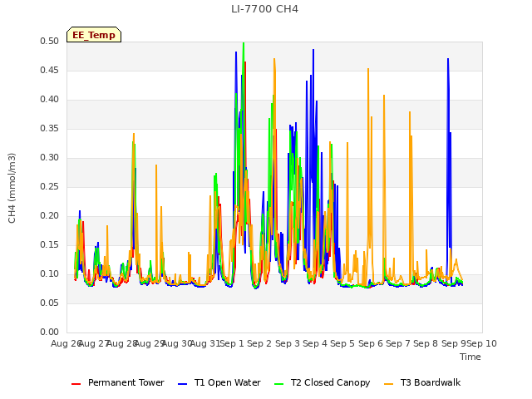532x399 pixels.
Task: Click the EE_Temp tag label
Action: pyautogui.click(x=94, y=35)
